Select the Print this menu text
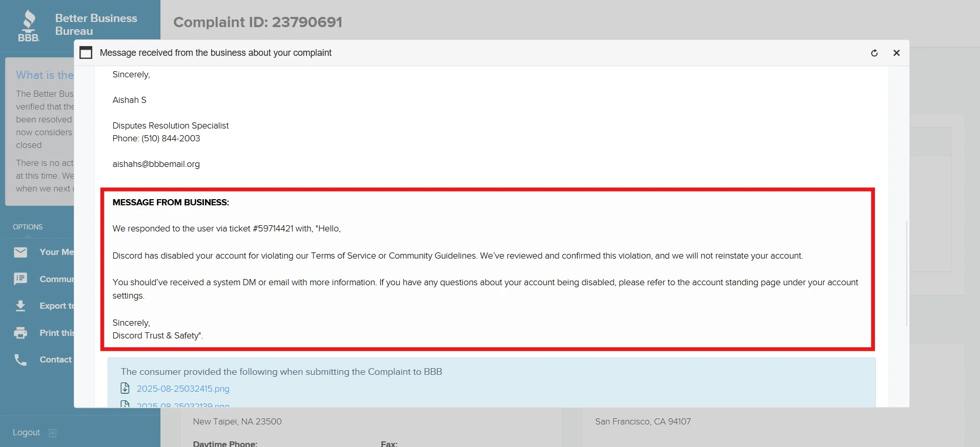 (56, 333)
